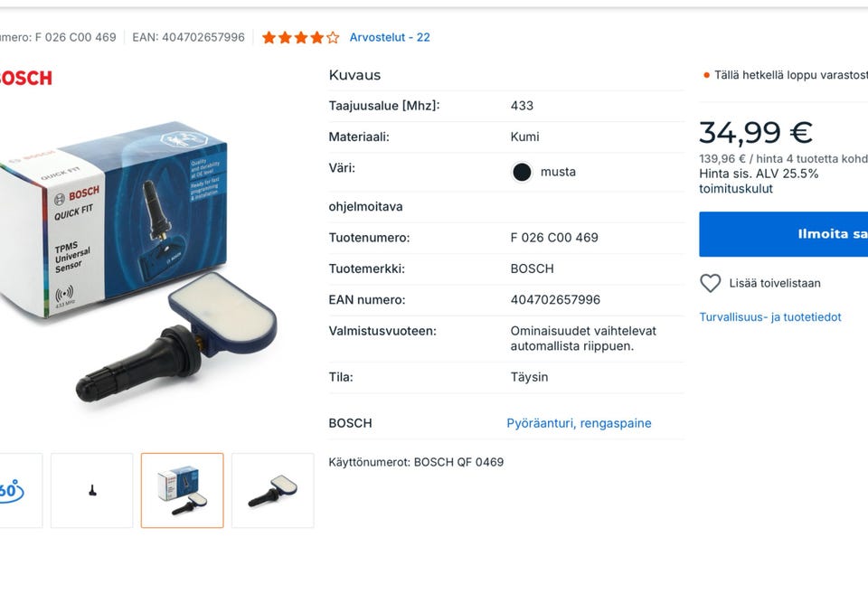Click the star rating icons

pos(300,38)
